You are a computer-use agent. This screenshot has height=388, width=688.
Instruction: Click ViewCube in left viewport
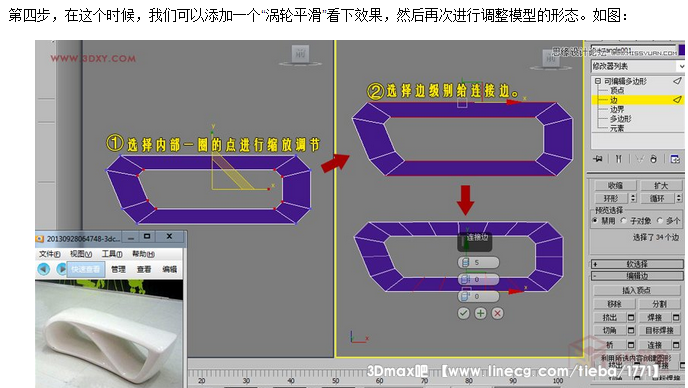[x=301, y=55]
